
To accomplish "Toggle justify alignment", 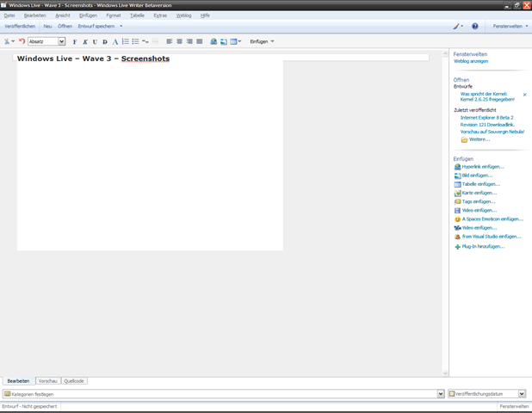I will point(200,41).
